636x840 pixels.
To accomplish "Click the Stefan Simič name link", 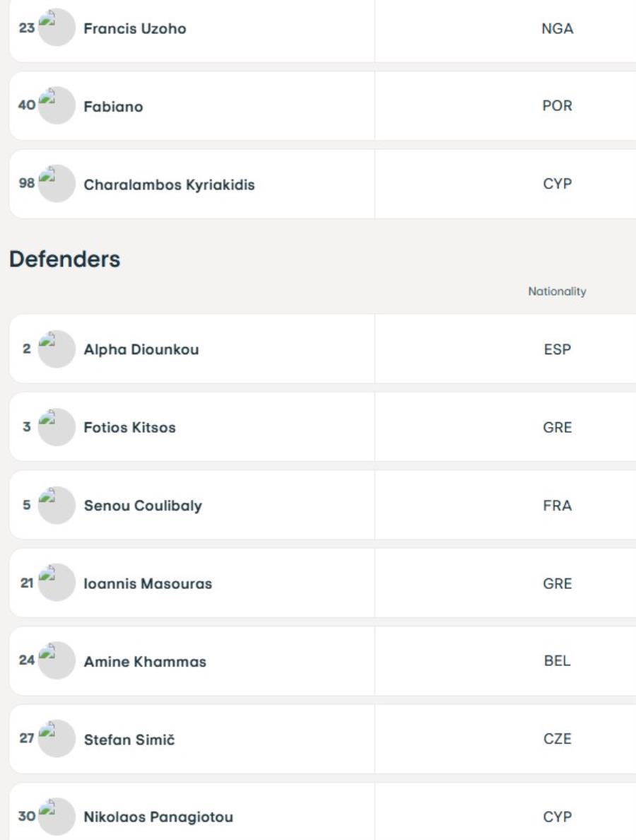I will click(x=129, y=740).
